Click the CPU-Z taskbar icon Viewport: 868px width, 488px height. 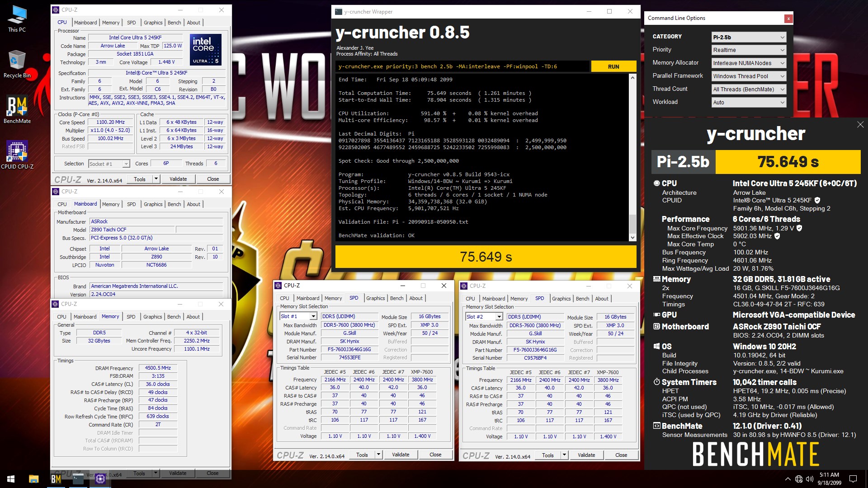[100, 479]
